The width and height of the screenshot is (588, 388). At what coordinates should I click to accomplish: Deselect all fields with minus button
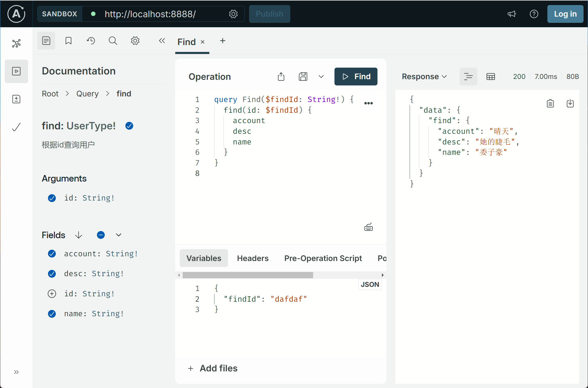click(101, 235)
